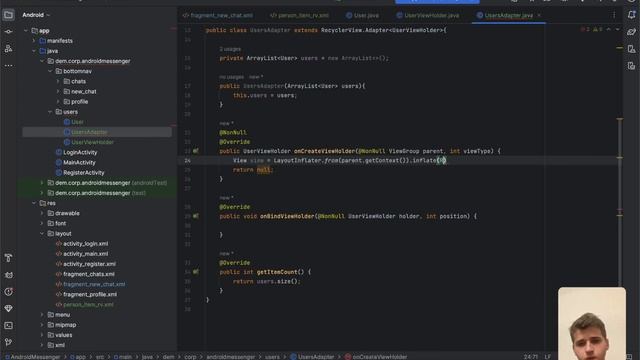Open the User class in tree
640x360 pixels.
pyautogui.click(x=77, y=122)
